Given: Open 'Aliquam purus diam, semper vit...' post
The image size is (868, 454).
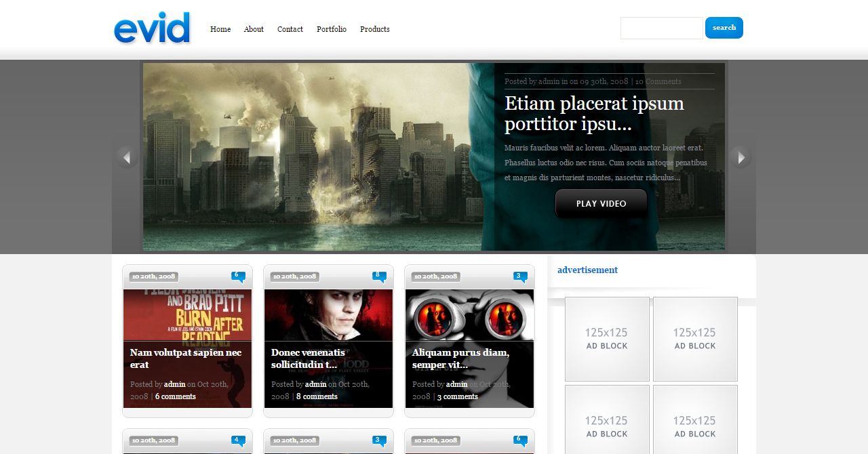Looking at the screenshot, I should [x=460, y=358].
